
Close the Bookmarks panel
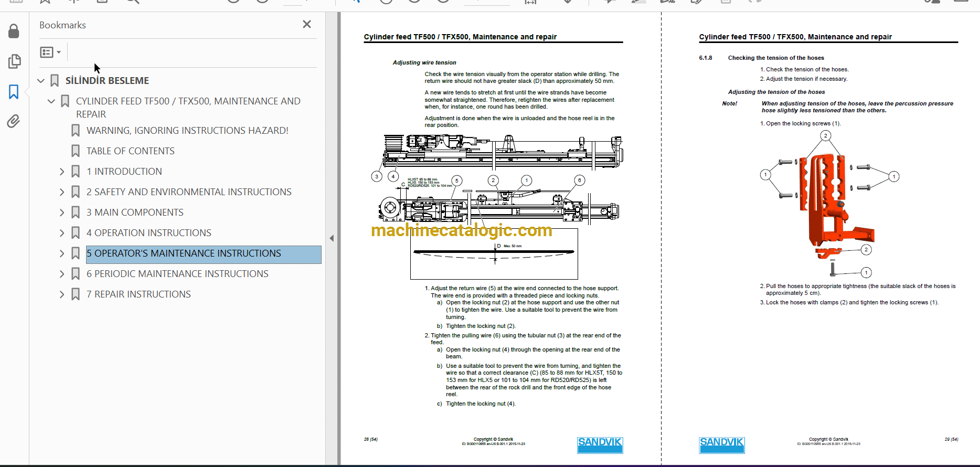[307, 24]
